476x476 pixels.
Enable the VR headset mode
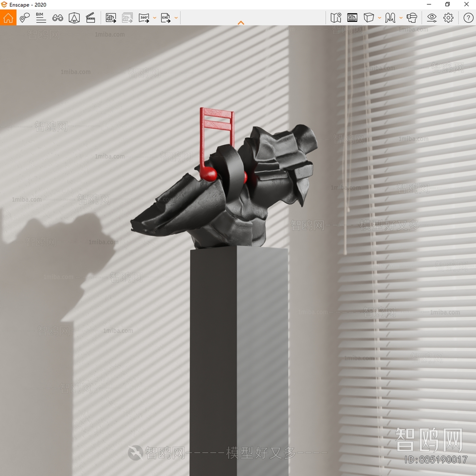[x=412, y=18]
